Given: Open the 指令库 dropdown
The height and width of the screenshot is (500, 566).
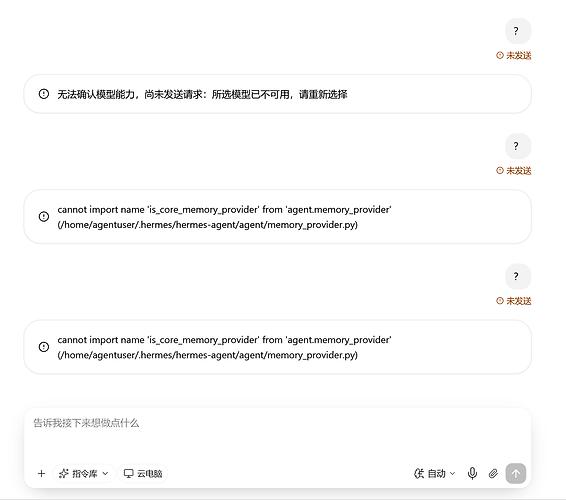Looking at the screenshot, I should [84, 473].
